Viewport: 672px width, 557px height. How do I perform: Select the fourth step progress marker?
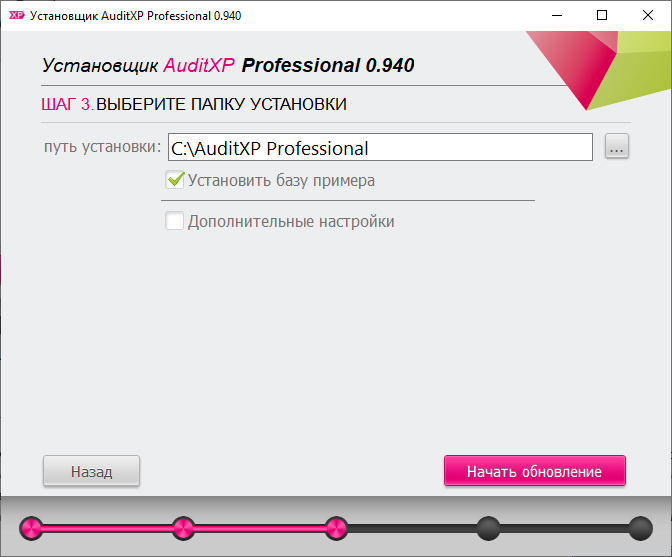489,528
